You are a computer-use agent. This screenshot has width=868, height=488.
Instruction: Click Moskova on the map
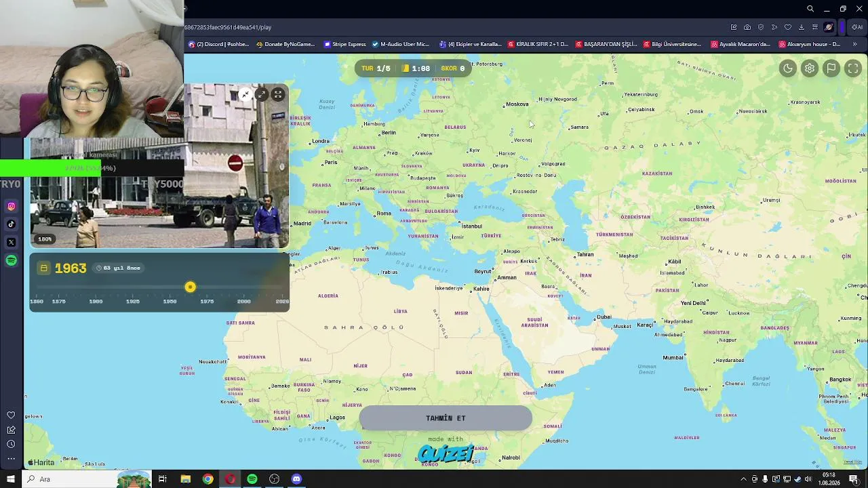[517, 104]
